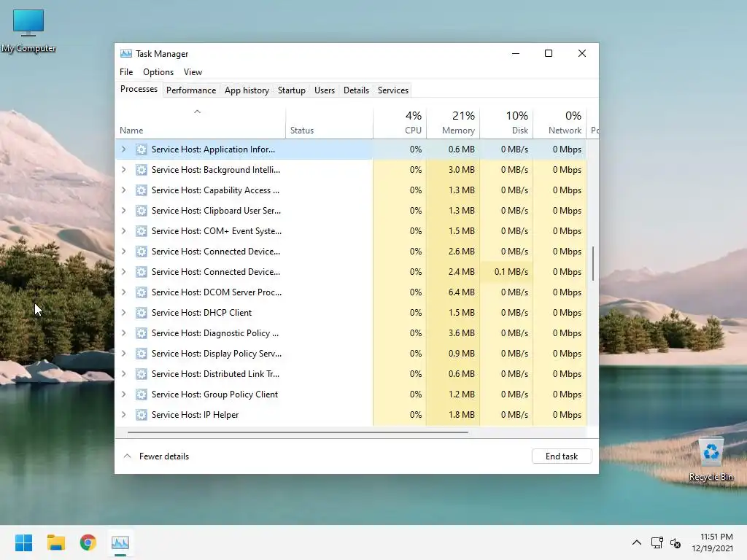Show hidden system tray icons

click(636, 542)
